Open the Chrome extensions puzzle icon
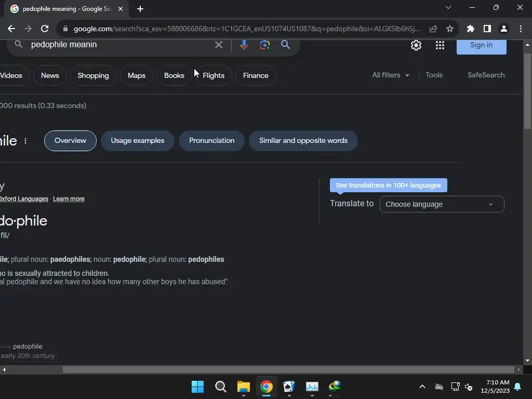Screen dimensions: 532x399 tap(470, 29)
